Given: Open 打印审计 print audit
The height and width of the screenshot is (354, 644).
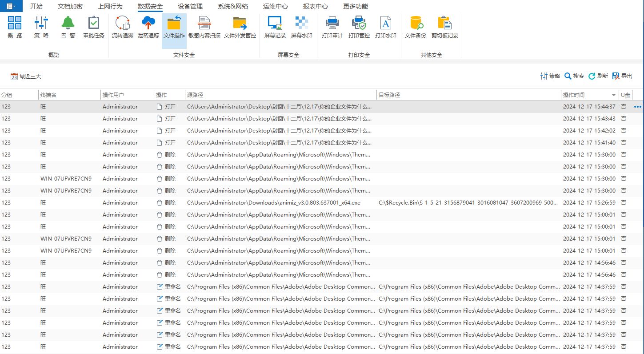Looking at the screenshot, I should click(x=332, y=27).
